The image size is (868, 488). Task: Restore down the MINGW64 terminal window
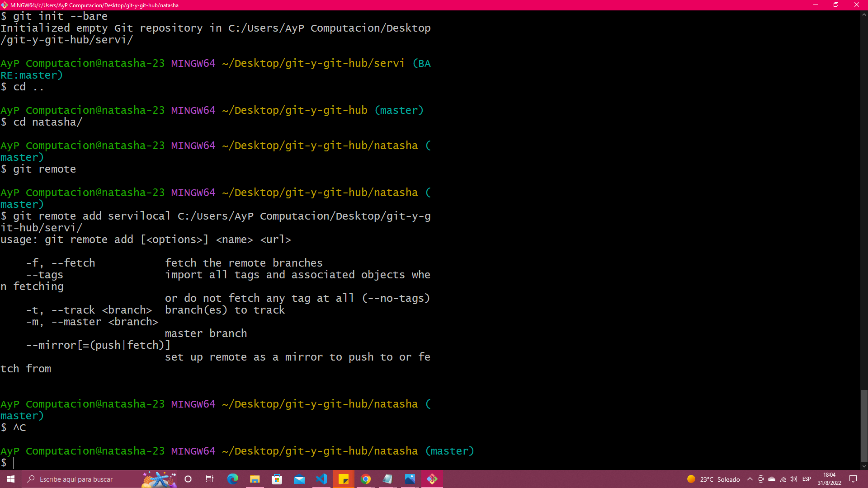836,5
